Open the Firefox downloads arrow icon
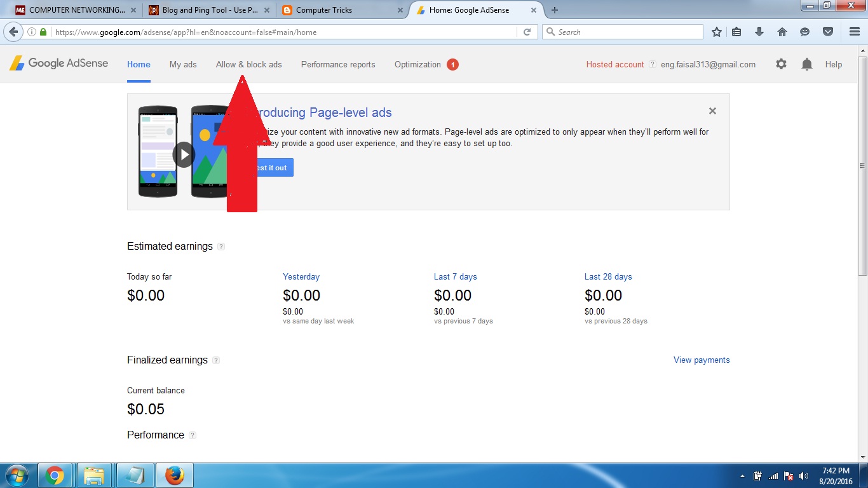 point(759,32)
